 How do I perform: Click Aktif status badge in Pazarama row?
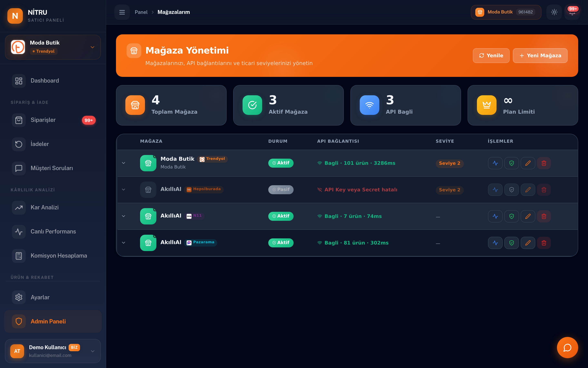pos(281,242)
